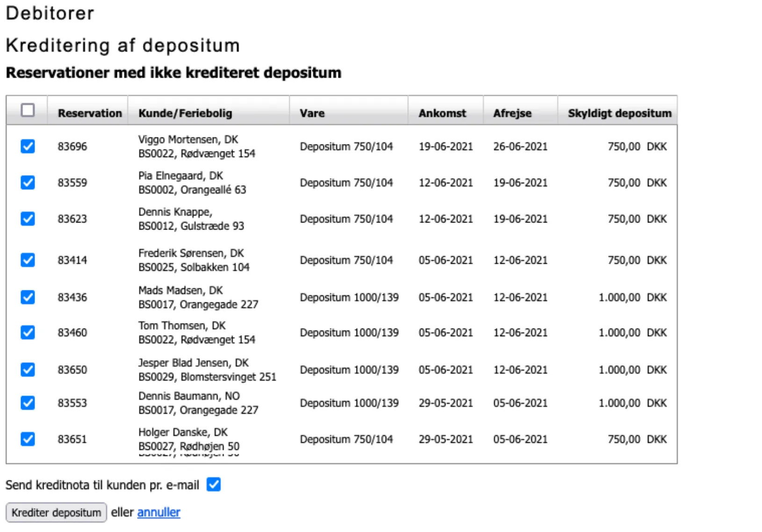
Task: Toggle checkbox for reservation 83650
Action: point(28,370)
